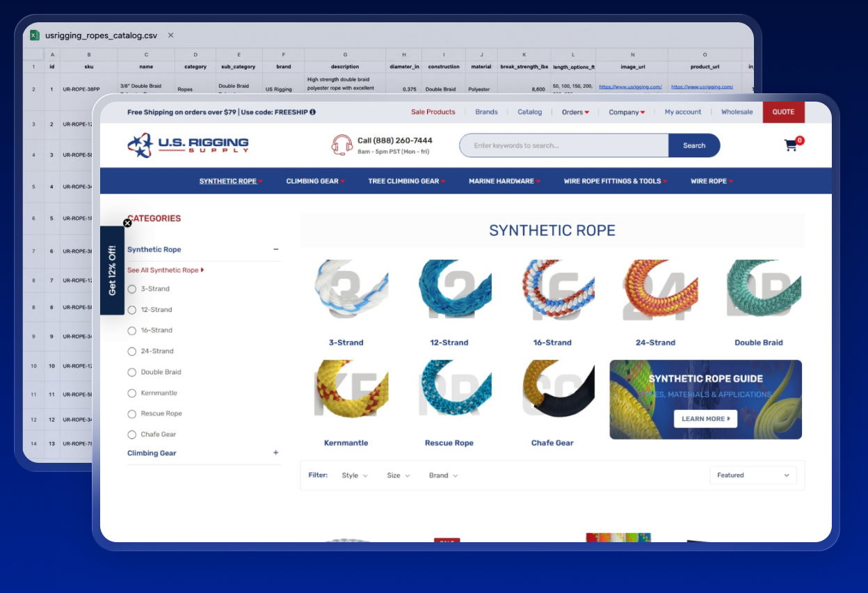Open the Style filter dropdown
Viewport: 868px width, 593px height.
click(355, 475)
